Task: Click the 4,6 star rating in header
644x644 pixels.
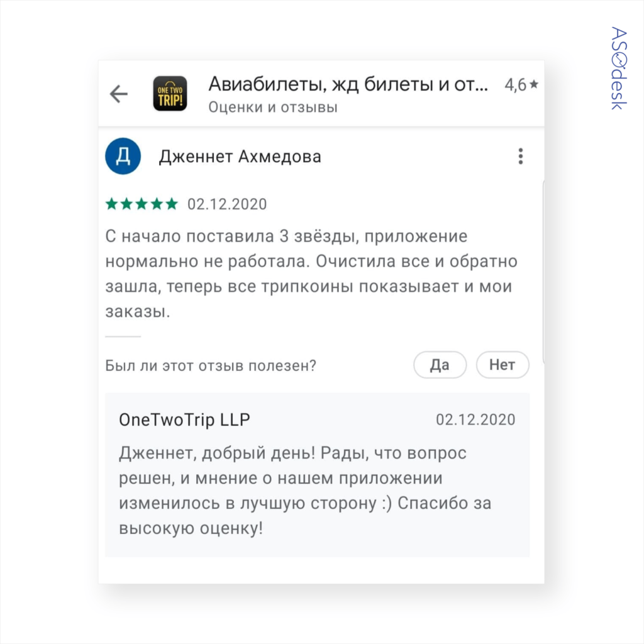Action: pos(521,85)
